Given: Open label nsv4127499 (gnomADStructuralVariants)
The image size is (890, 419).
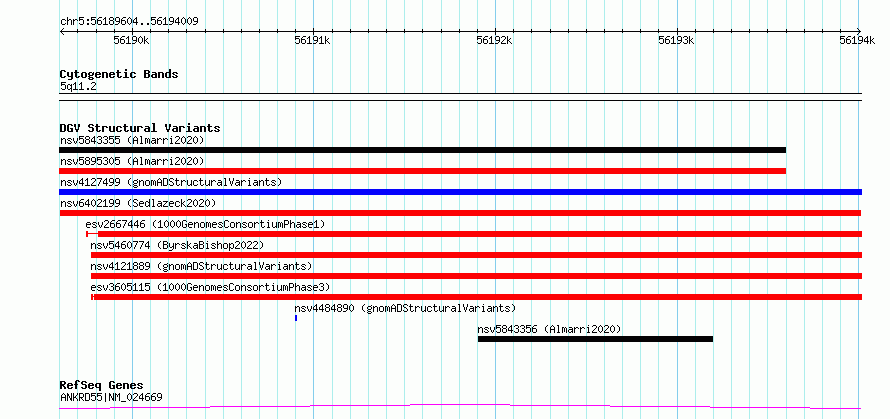Looking at the screenshot, I should [171, 182].
